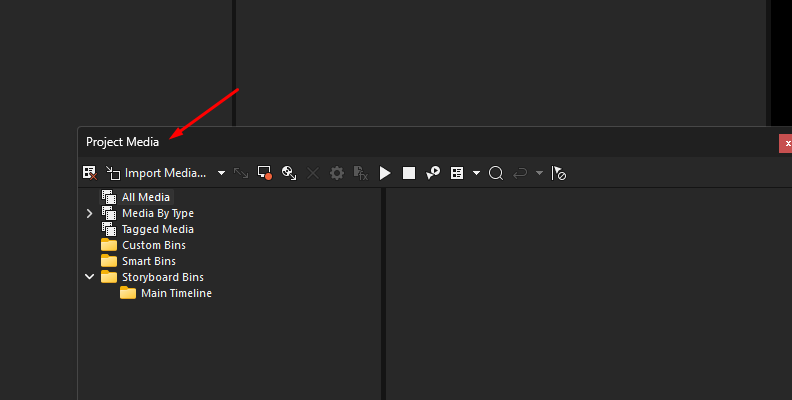Click the flag icon at toolbar end
The width and height of the screenshot is (792, 400).
click(558, 173)
